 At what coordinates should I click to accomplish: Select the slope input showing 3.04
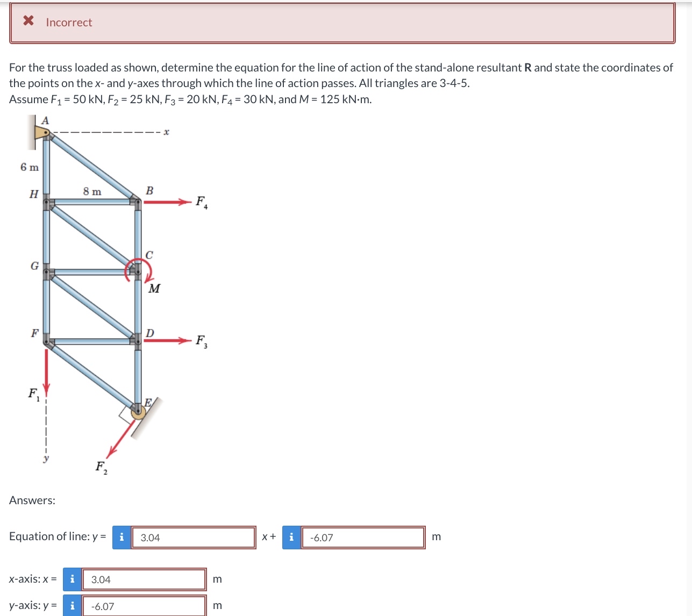194,536
